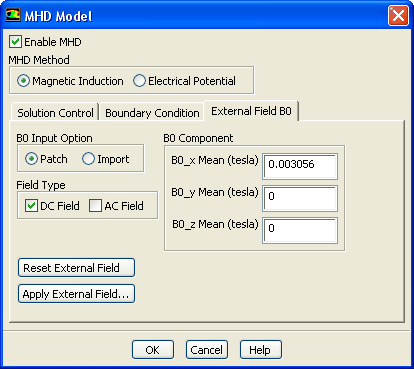
Task: Click the B0_x Mean input field
Action: (300, 166)
